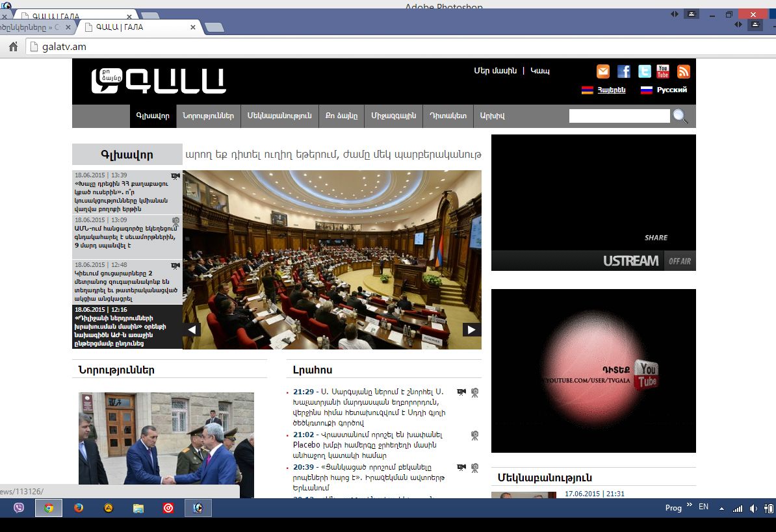This screenshot has height=532, width=776.
Task: Click the photo camera icon beside the 21:02 item
Action: 474,436
